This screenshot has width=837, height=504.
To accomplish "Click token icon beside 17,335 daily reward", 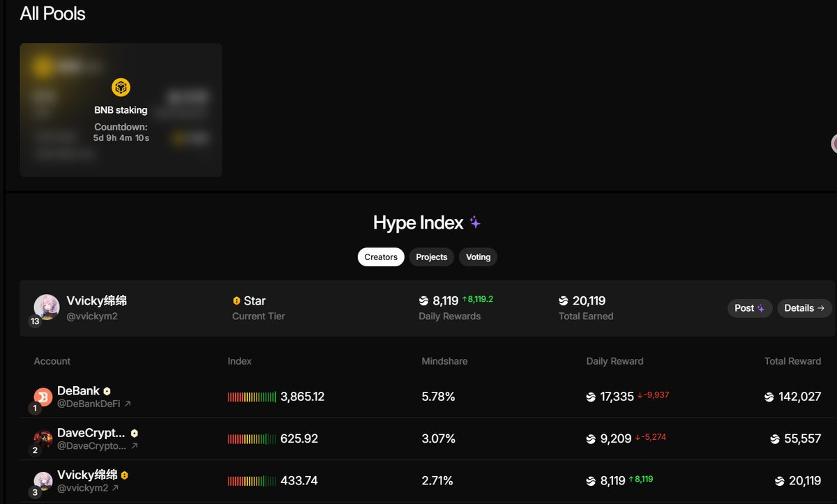I will point(591,397).
